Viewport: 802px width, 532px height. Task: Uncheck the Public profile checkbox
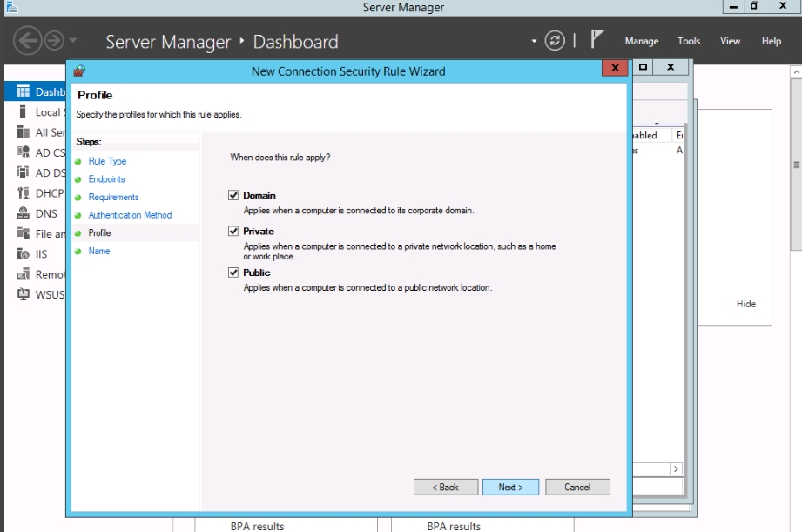click(233, 273)
